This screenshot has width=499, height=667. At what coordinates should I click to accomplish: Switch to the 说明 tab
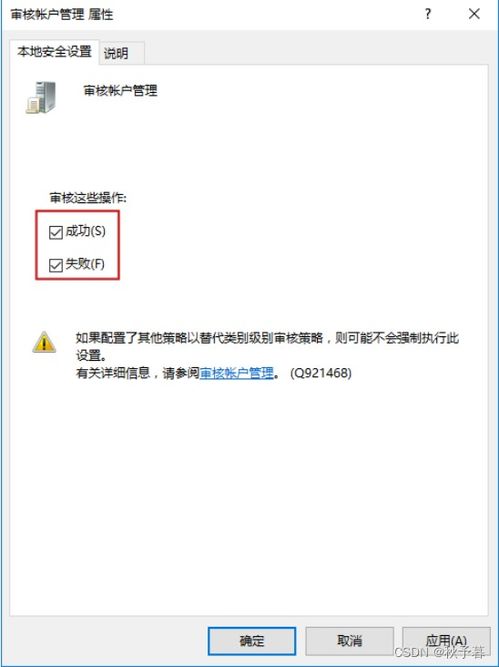point(116,53)
